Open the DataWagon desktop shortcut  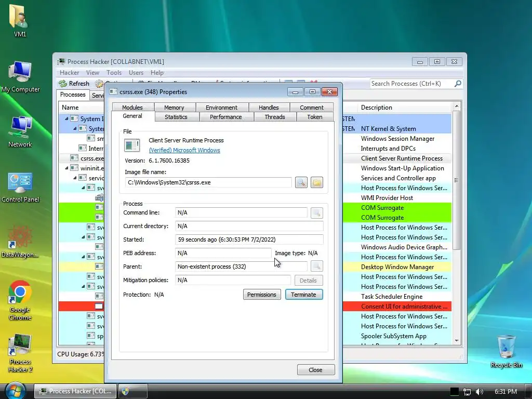20,242
